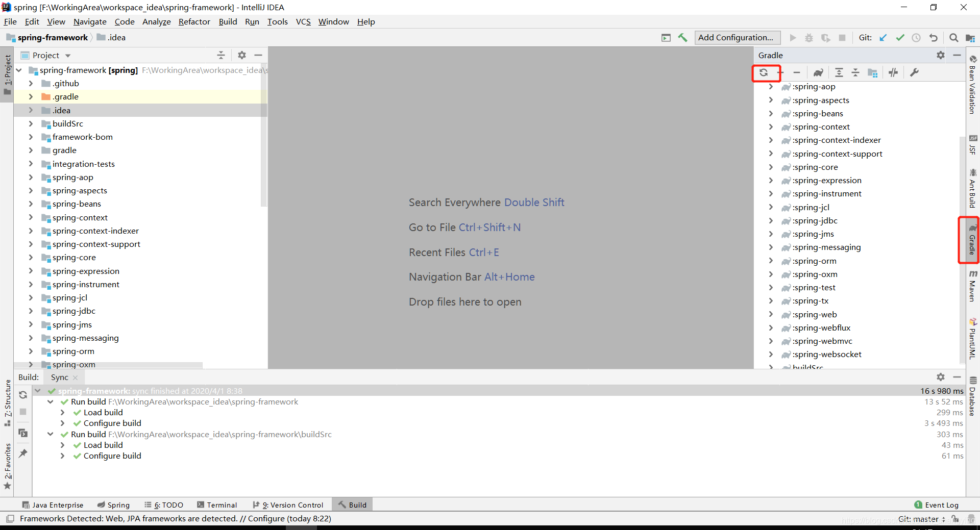Switch to the Terminal tool tab
Image resolution: width=980 pixels, height=530 pixels.
click(x=217, y=505)
